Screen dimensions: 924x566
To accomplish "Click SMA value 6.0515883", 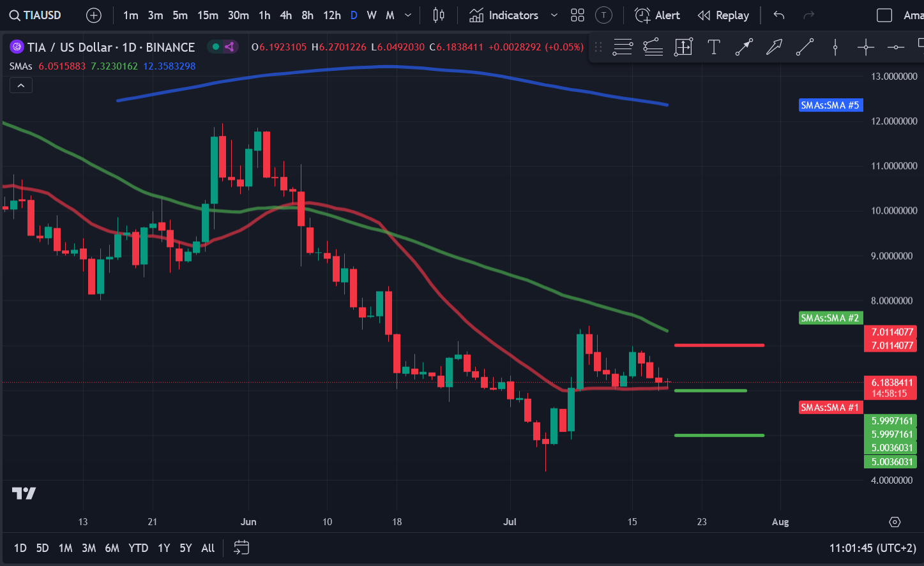I will tap(62, 66).
